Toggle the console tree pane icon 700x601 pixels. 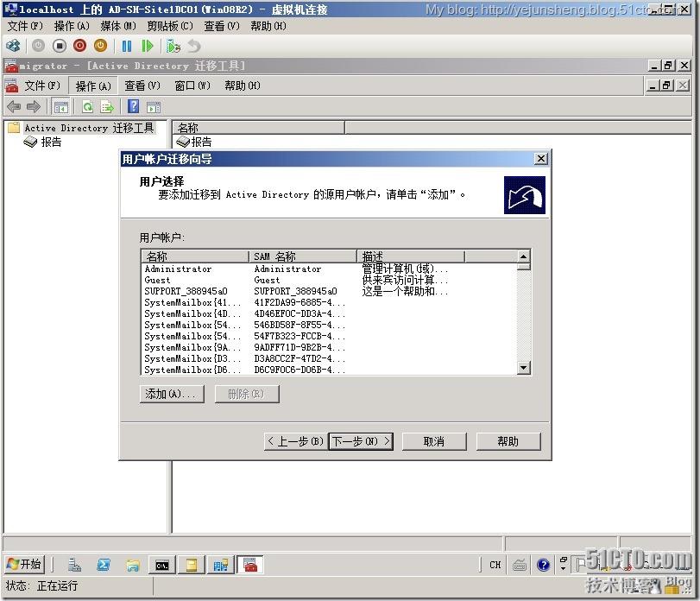(60, 107)
